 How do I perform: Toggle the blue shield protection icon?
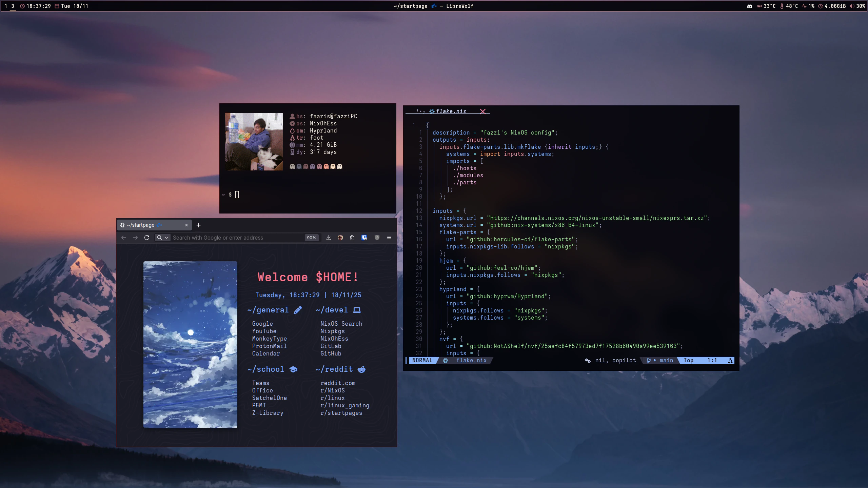coord(364,238)
